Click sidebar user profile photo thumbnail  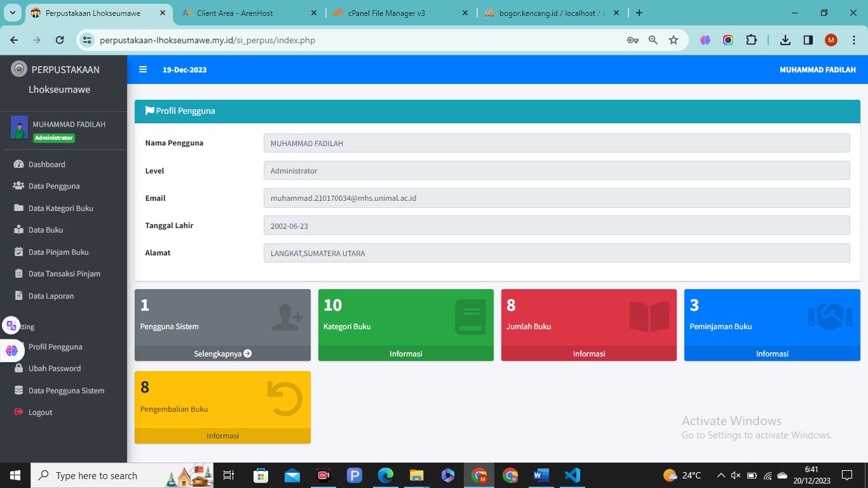[x=19, y=127]
